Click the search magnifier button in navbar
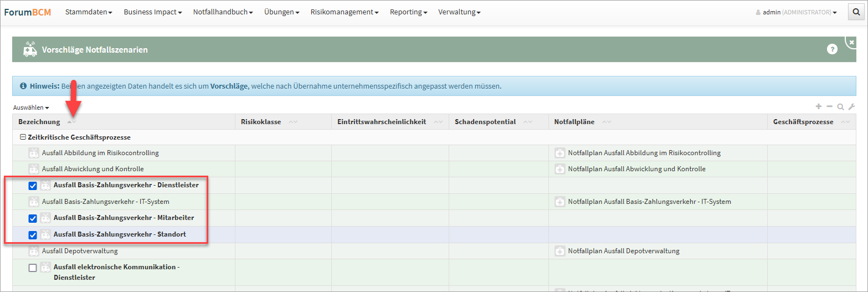This screenshot has height=292, width=868. (x=856, y=12)
